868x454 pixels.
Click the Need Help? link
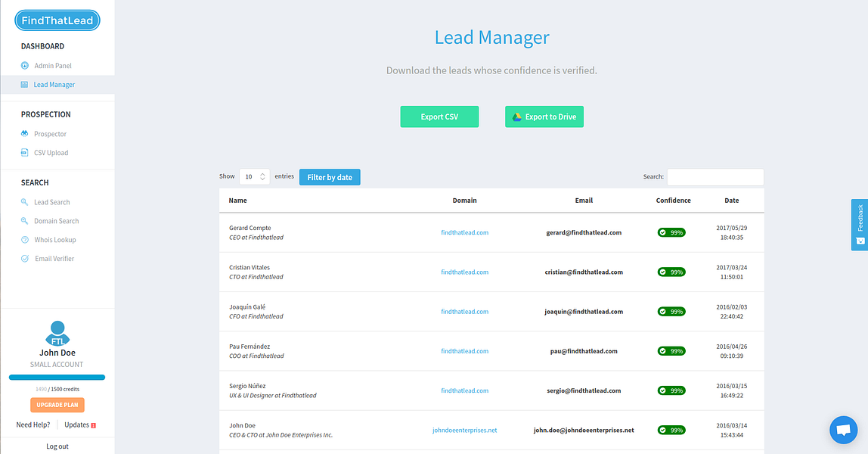pyautogui.click(x=33, y=425)
